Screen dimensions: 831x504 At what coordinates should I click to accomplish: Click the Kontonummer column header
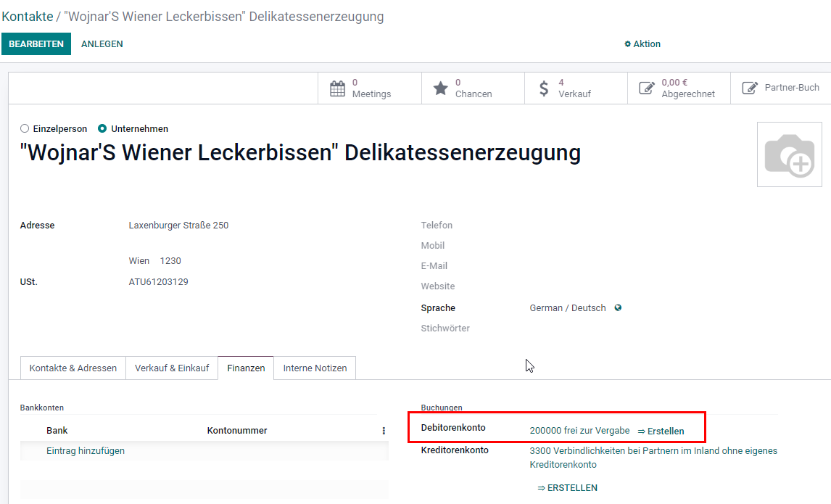[237, 431]
